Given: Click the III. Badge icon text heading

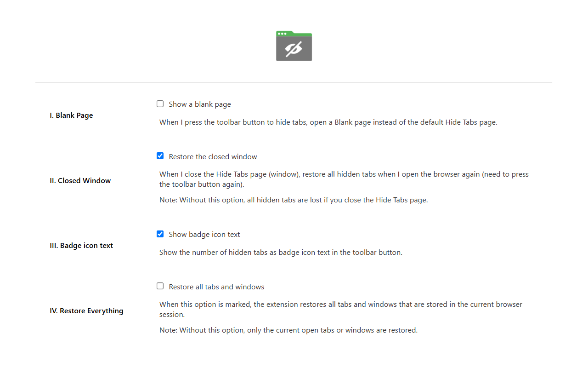Looking at the screenshot, I should pos(81,245).
